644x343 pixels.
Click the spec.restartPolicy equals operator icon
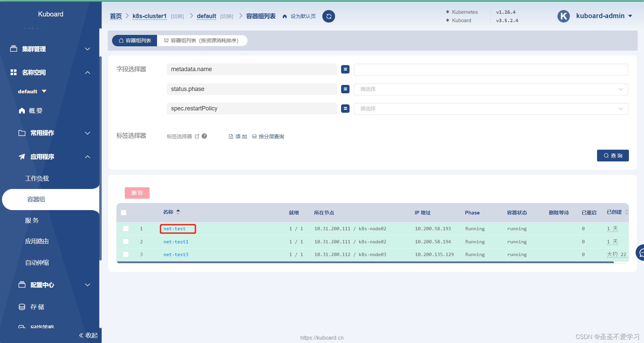(345, 108)
